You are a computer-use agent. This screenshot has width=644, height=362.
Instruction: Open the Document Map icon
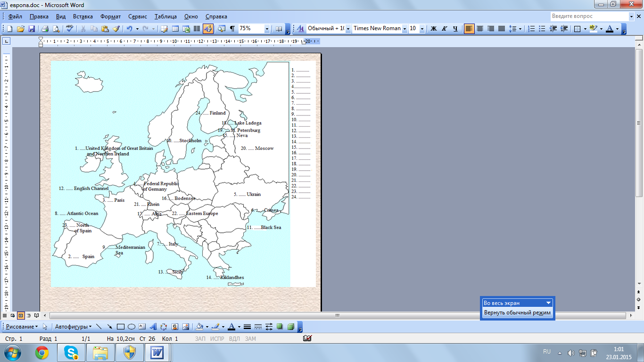(x=222, y=29)
